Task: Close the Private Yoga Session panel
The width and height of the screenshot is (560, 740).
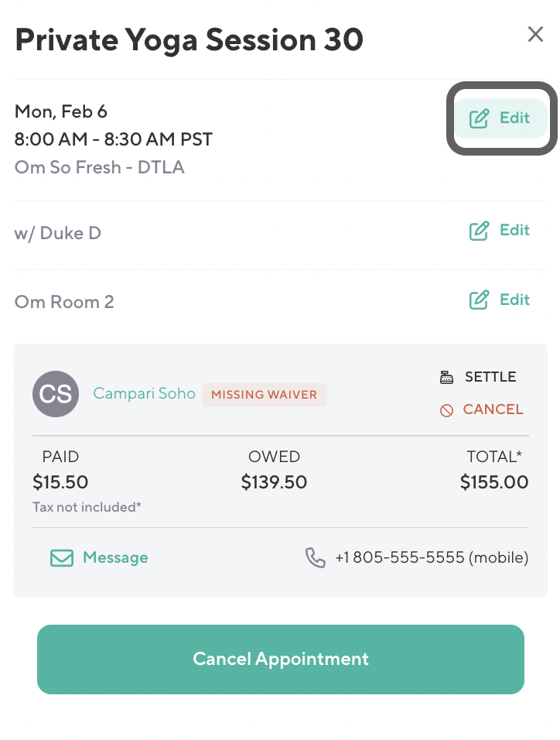Action: pyautogui.click(x=535, y=34)
